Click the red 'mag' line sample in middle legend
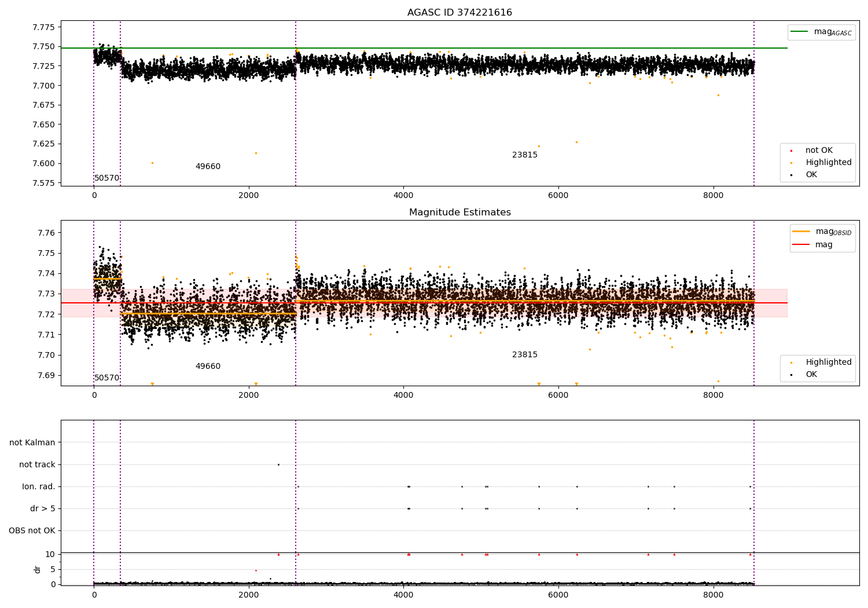Image resolution: width=868 pixels, height=608 pixels. (x=801, y=244)
